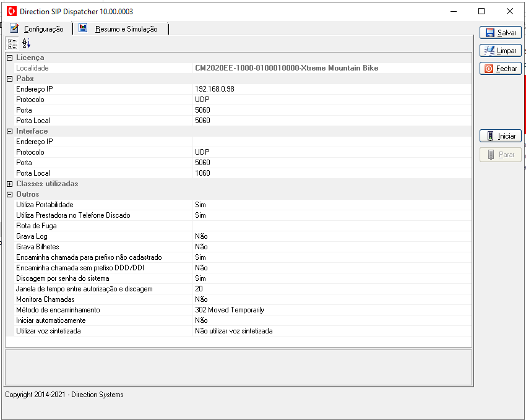This screenshot has width=526, height=420.
Task: Click the Categorized view toolbar icon
Action: point(12,43)
